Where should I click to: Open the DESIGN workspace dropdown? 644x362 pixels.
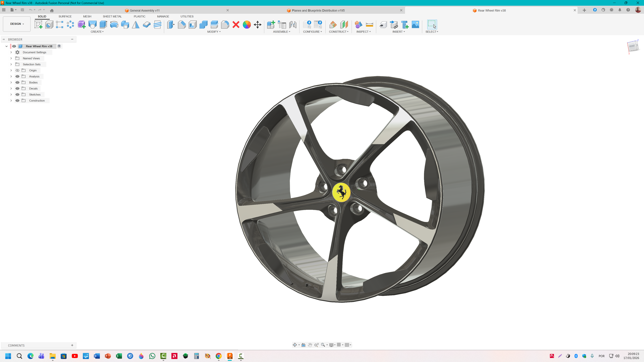point(17,24)
